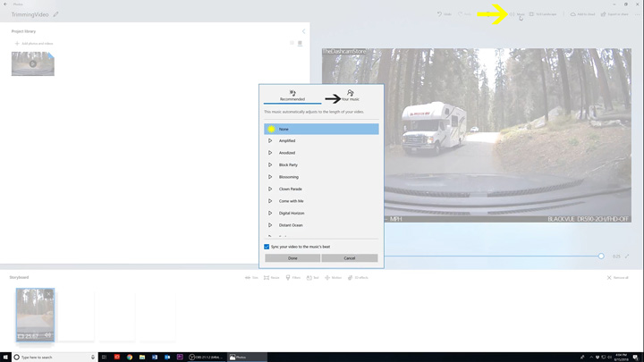Play the Clown Parade track preview
The image size is (644, 362).
point(270,189)
